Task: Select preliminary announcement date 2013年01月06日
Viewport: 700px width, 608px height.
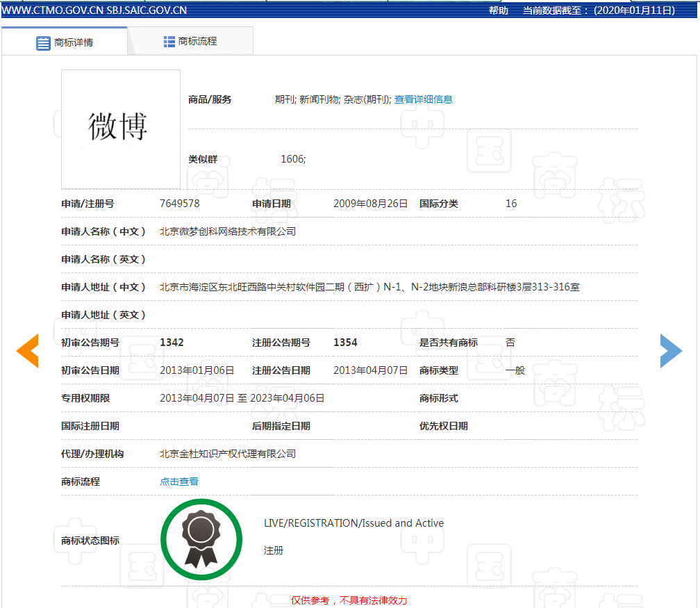Action: click(197, 370)
